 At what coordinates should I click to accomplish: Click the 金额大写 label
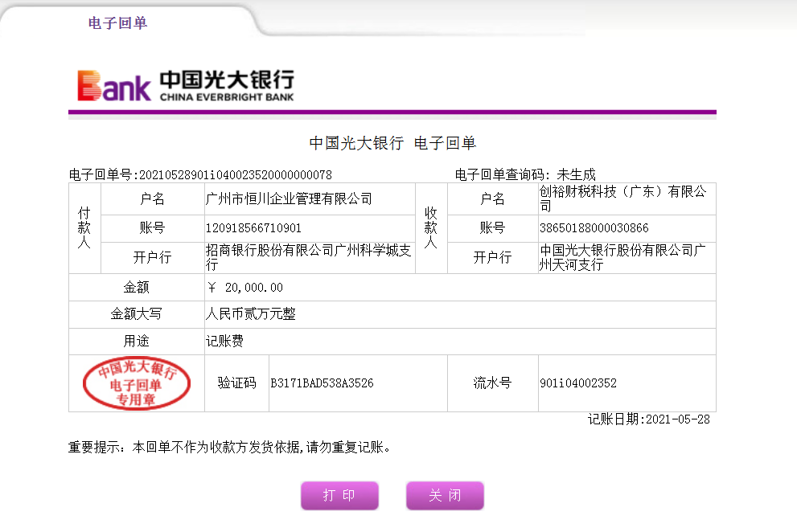(136, 314)
